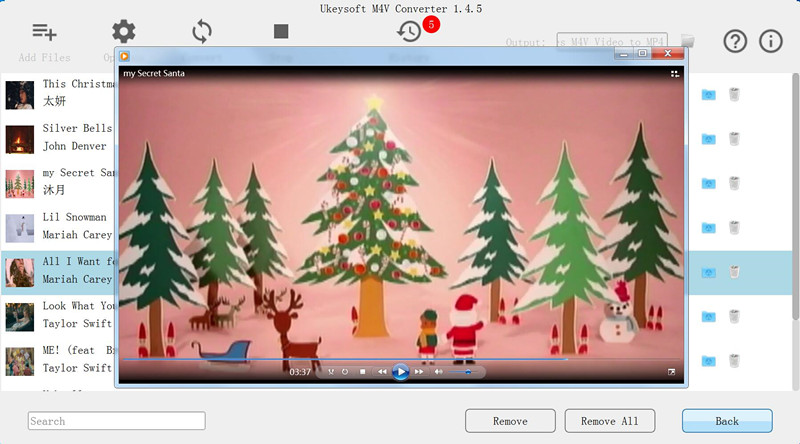This screenshot has width=800, height=444.
Task: Open folder for ME! (feat row
Action: pos(708,361)
